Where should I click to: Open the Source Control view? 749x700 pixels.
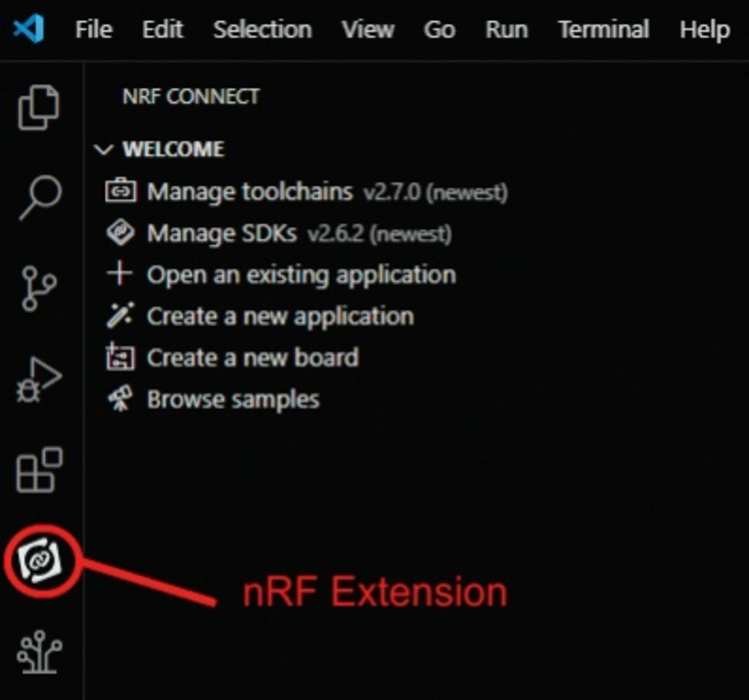point(39,288)
